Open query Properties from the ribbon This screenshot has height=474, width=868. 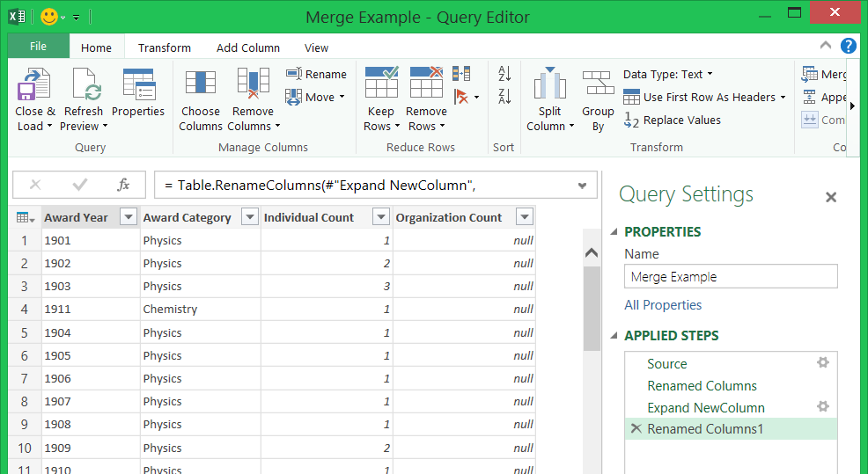[138, 86]
